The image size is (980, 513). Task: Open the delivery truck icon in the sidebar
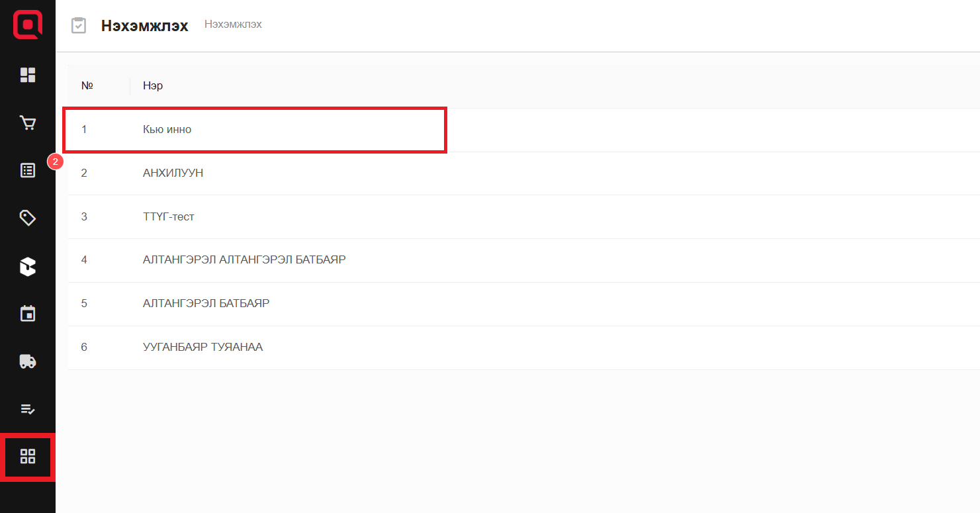[28, 361]
